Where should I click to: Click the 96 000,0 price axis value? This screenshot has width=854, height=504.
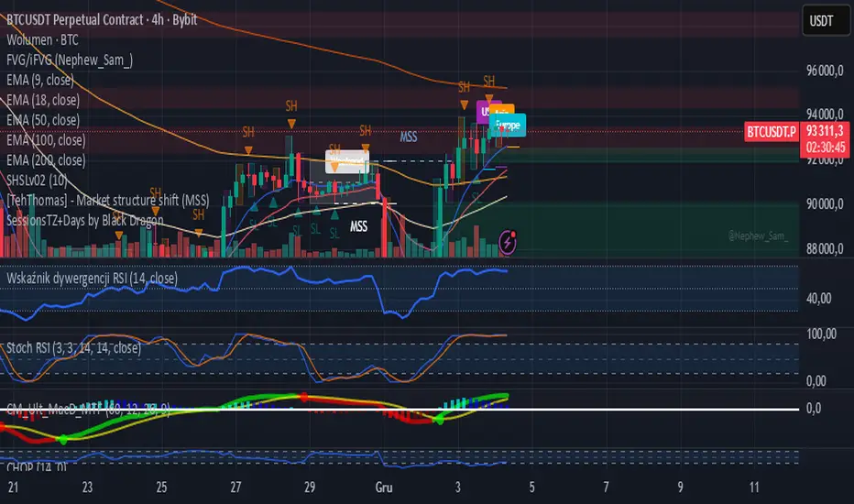[824, 71]
